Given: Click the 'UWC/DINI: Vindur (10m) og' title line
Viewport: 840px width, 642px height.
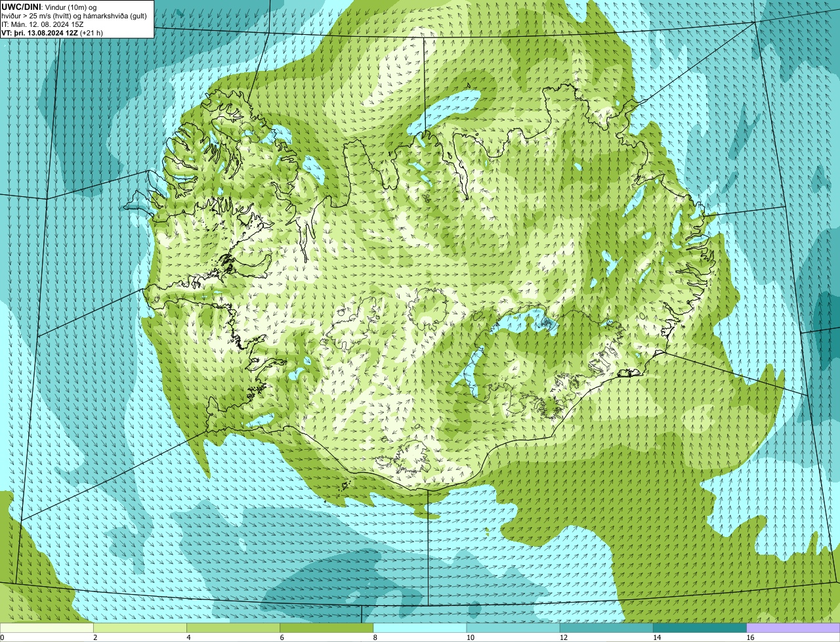Looking at the screenshot, I should 49,7.
